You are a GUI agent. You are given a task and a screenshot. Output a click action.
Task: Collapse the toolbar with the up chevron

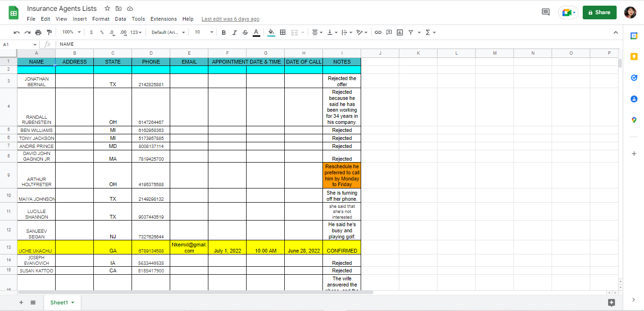coord(615,33)
